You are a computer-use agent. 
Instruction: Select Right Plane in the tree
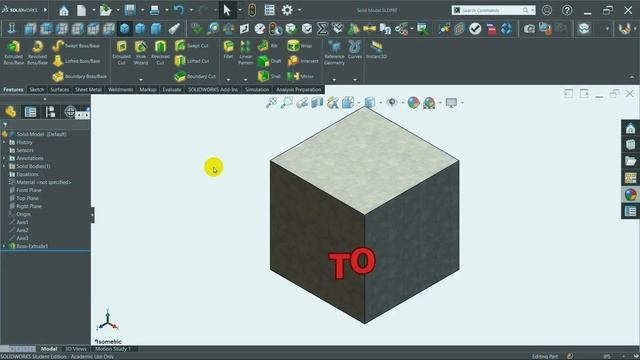(x=29, y=206)
